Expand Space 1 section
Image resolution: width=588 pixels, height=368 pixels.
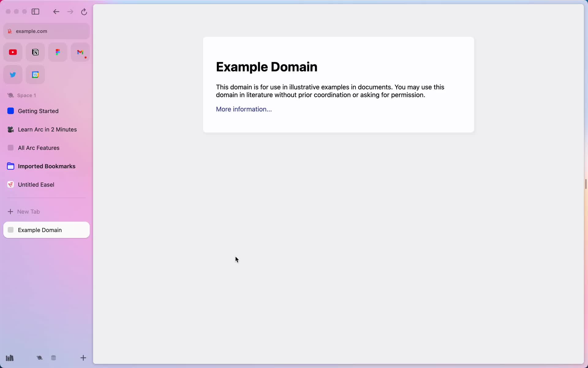[x=26, y=95]
